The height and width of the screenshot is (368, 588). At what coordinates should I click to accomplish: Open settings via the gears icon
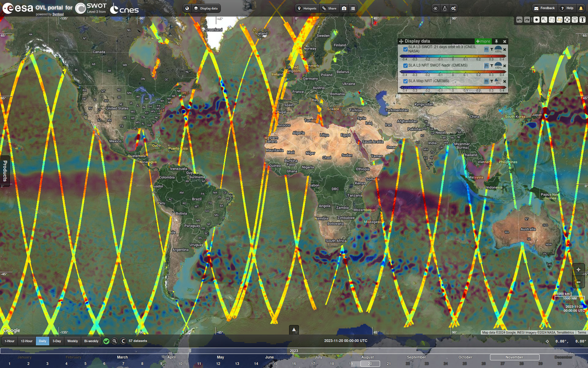pos(454,9)
